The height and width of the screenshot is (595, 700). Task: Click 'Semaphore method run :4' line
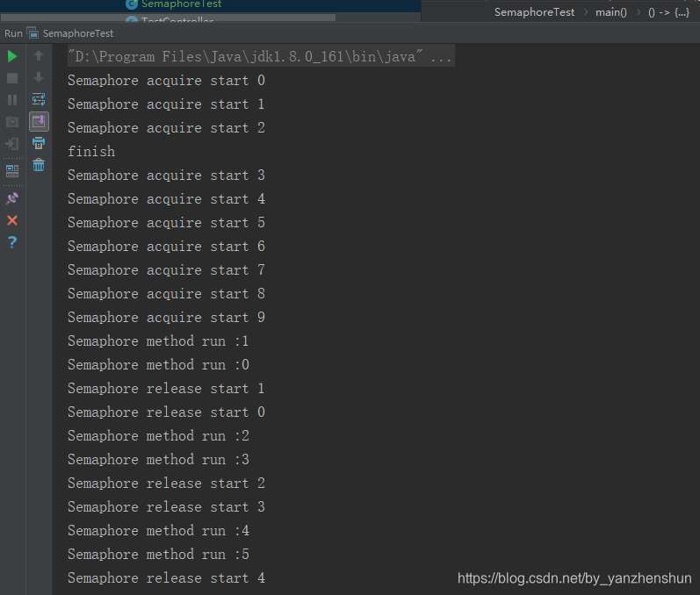point(158,531)
